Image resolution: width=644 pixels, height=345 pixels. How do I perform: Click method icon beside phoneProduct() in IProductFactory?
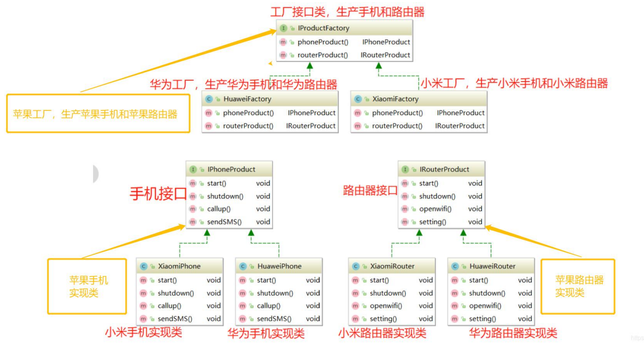point(283,42)
